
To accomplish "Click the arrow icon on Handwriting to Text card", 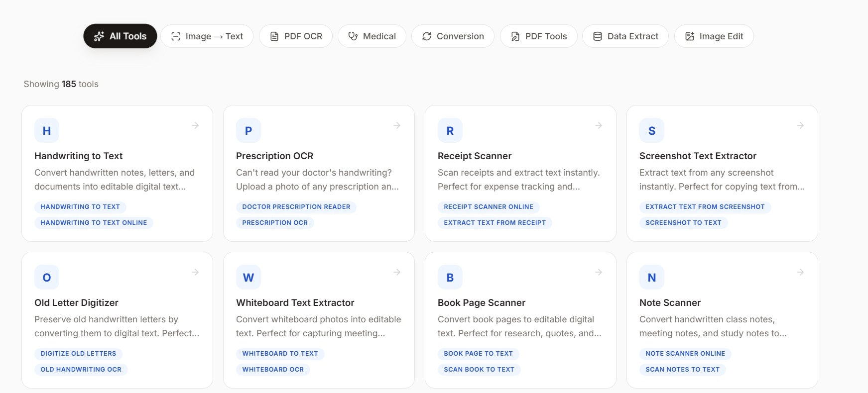I will pos(195,125).
